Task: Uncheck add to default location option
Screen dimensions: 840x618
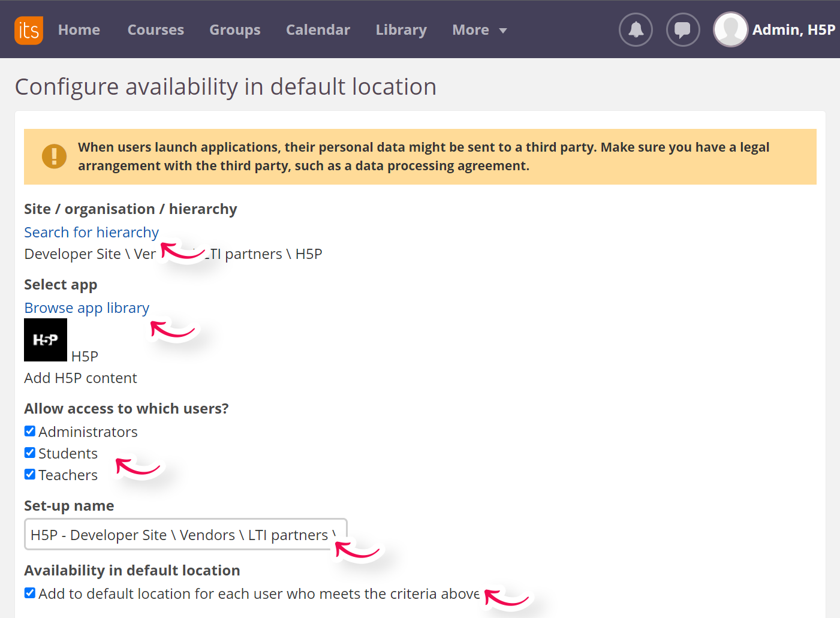Action: tap(29, 593)
